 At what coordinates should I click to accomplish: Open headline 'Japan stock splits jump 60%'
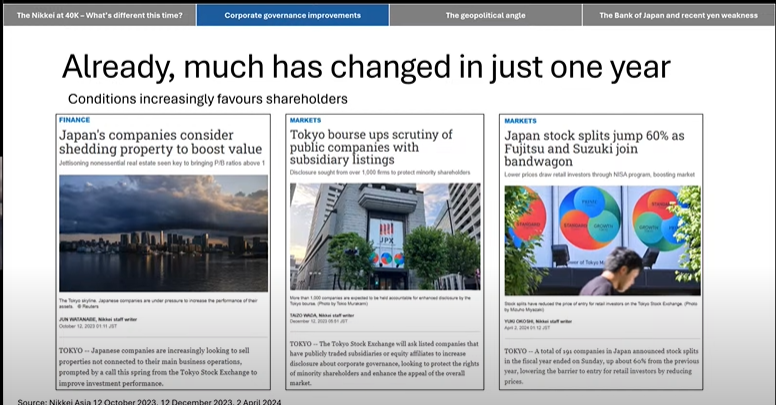[x=594, y=149]
